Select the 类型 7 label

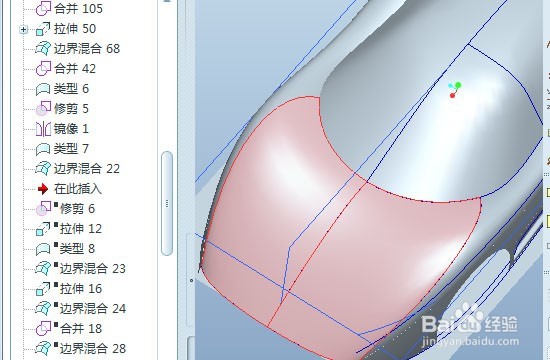pos(71,148)
